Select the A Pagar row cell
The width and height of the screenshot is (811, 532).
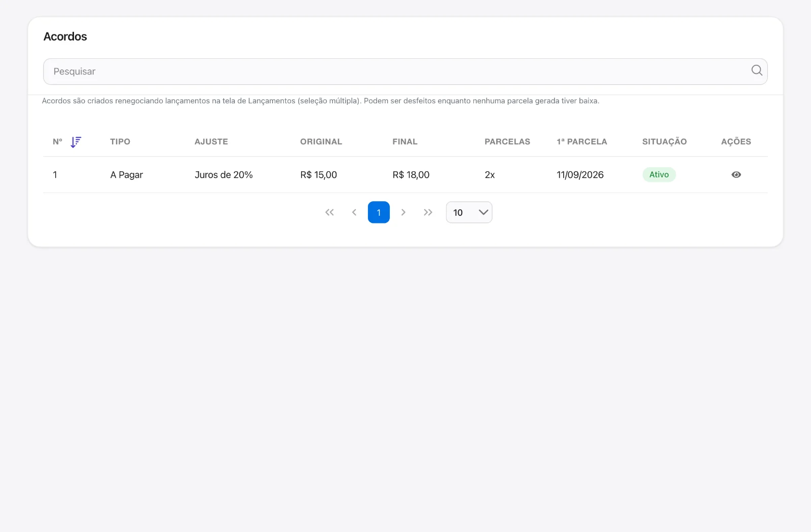[127, 175]
